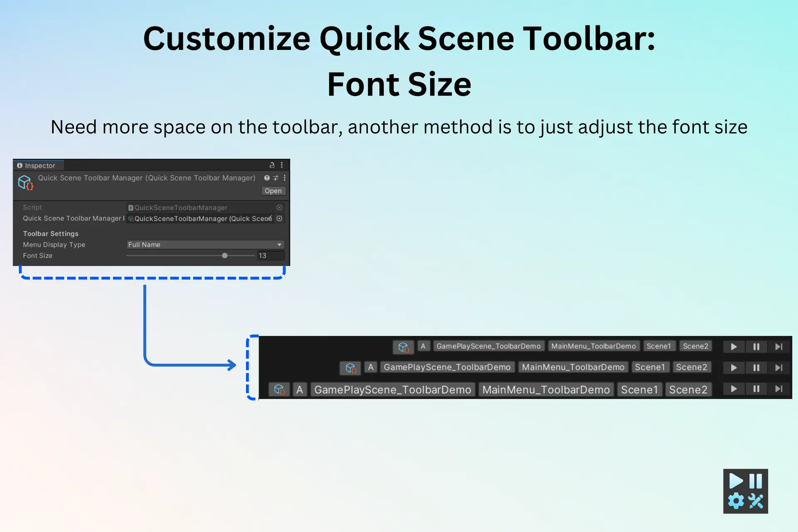Click the scriptable object icon in the bottom toolbar row
Viewport: 798px width, 532px height.
(279, 390)
